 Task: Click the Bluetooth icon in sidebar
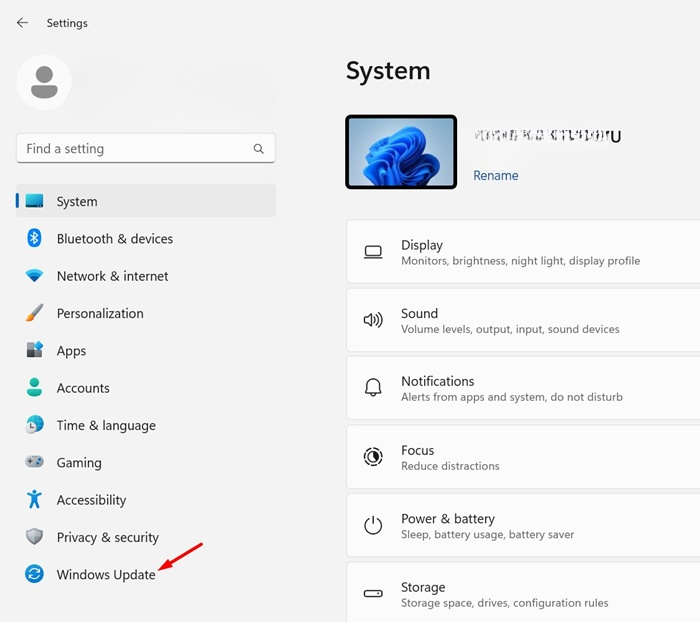(x=34, y=238)
